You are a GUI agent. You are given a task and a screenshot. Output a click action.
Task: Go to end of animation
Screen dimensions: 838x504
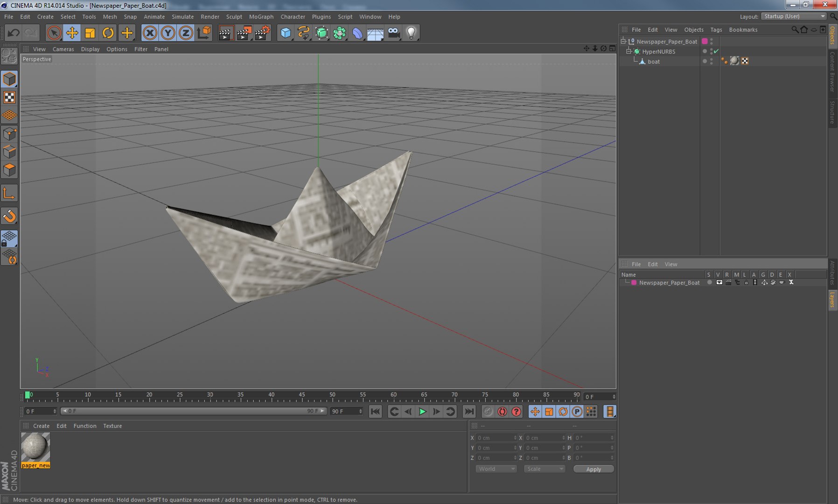pos(469,412)
